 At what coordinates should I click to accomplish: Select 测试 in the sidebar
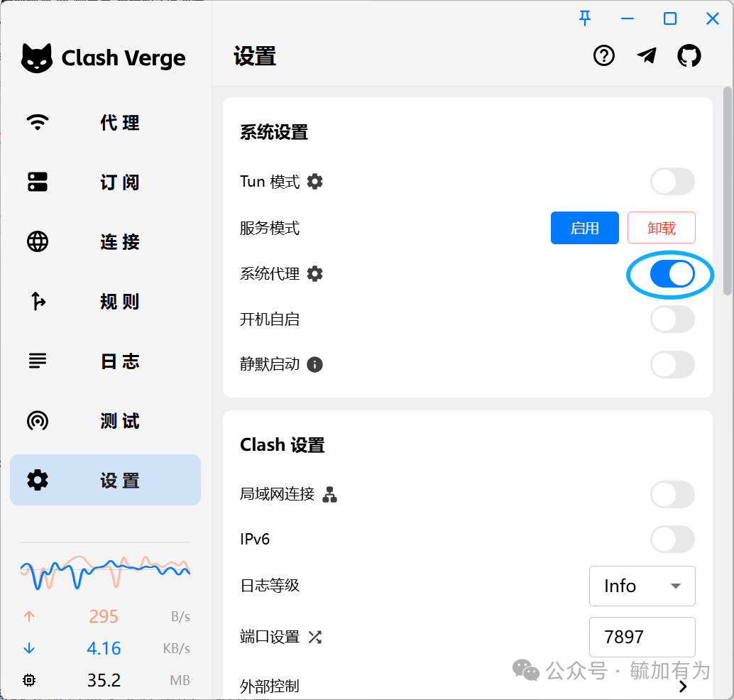pos(105,421)
